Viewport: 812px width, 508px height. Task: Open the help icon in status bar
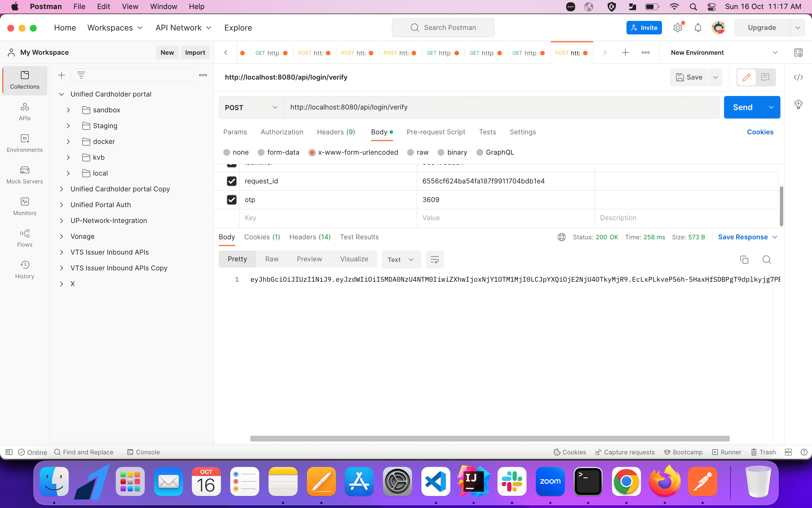tap(804, 452)
